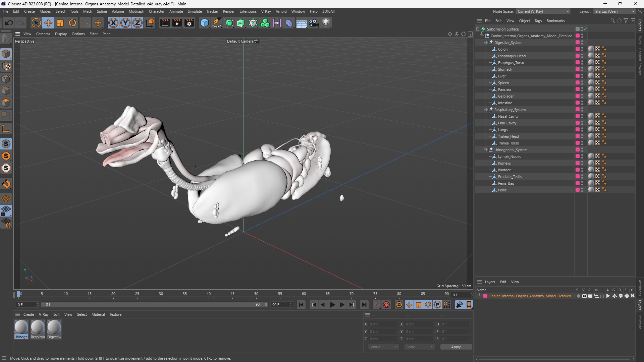Toggle layer visibility eye in Layers panel
This screenshot has width=644, height=362.
click(x=584, y=296)
